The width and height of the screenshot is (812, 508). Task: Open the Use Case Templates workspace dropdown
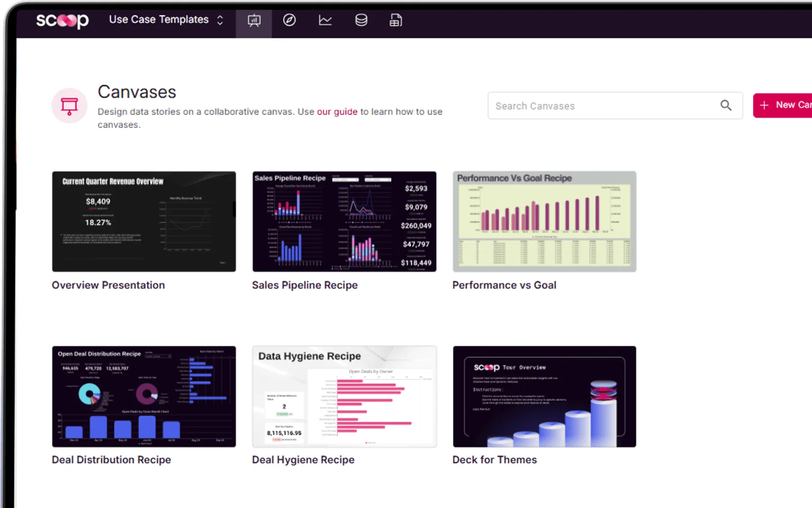pyautogui.click(x=166, y=20)
